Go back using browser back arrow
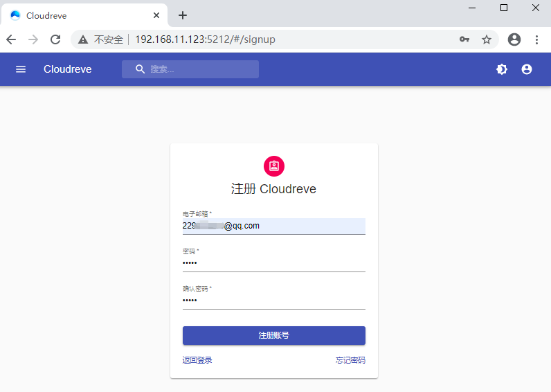 coord(11,39)
